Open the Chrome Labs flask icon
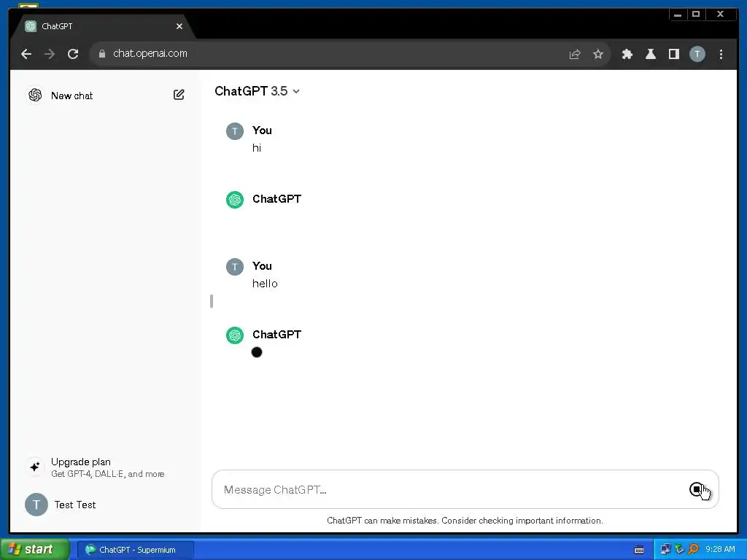 click(x=650, y=54)
